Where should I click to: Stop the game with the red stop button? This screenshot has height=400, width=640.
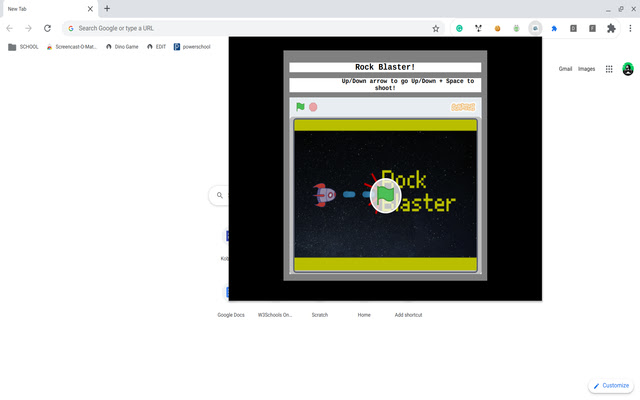click(x=313, y=107)
